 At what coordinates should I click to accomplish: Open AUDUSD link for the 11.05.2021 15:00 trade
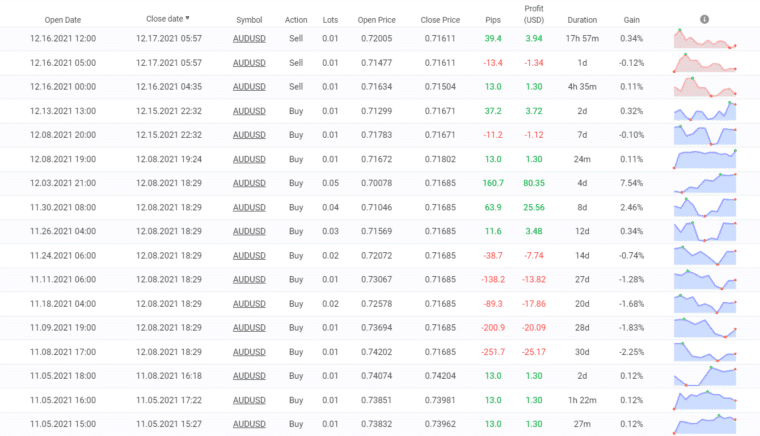click(249, 424)
